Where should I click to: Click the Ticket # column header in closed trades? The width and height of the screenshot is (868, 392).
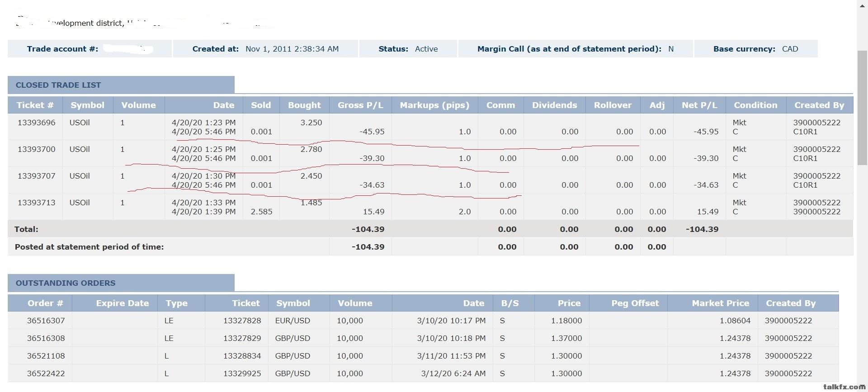coord(35,105)
